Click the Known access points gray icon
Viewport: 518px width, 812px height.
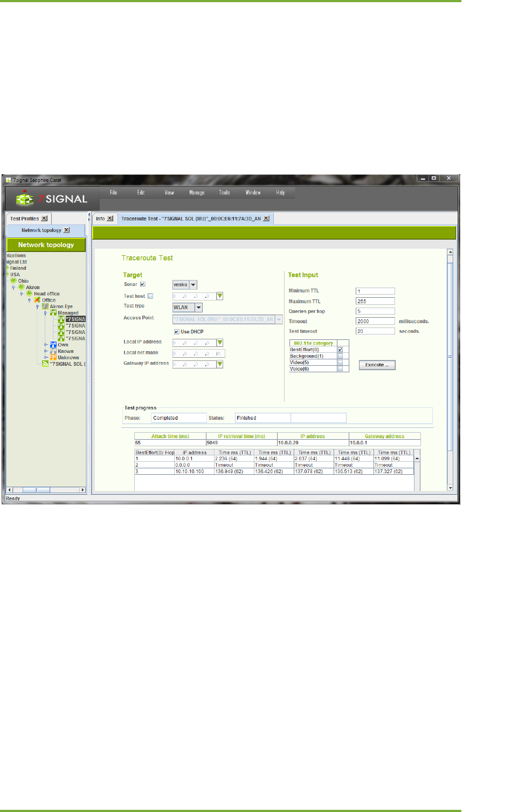click(53, 351)
